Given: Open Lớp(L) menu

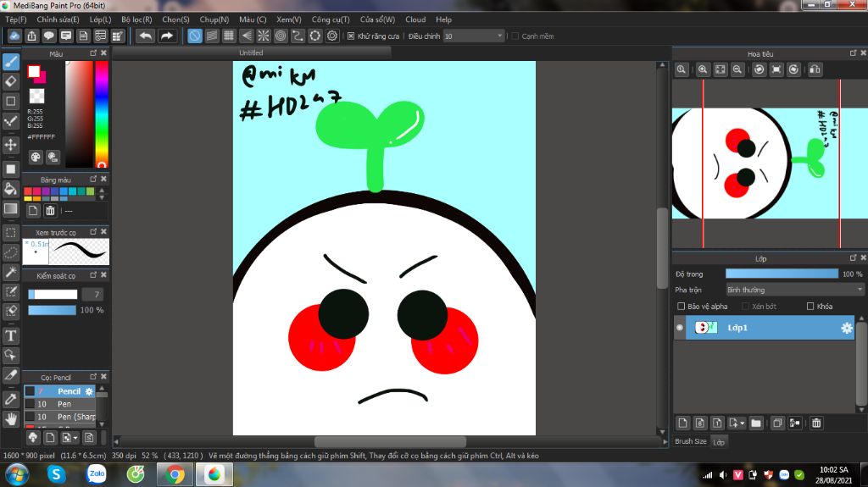Looking at the screenshot, I should click(x=100, y=19).
